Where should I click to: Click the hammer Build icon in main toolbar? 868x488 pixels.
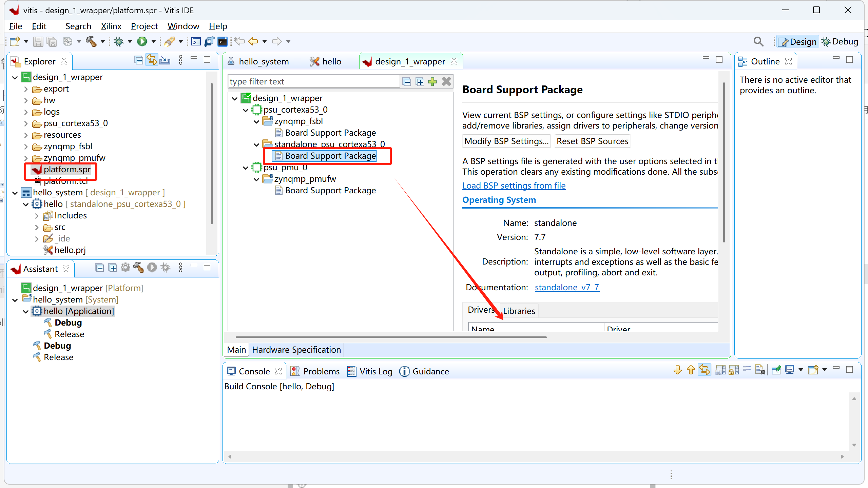tap(91, 41)
